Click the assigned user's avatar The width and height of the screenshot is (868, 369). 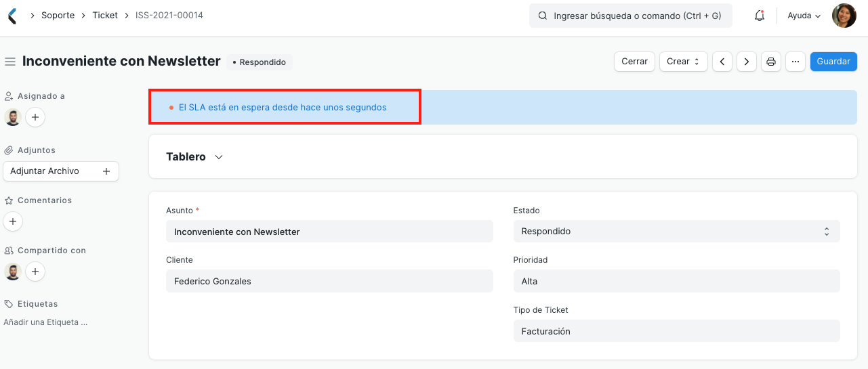click(13, 117)
